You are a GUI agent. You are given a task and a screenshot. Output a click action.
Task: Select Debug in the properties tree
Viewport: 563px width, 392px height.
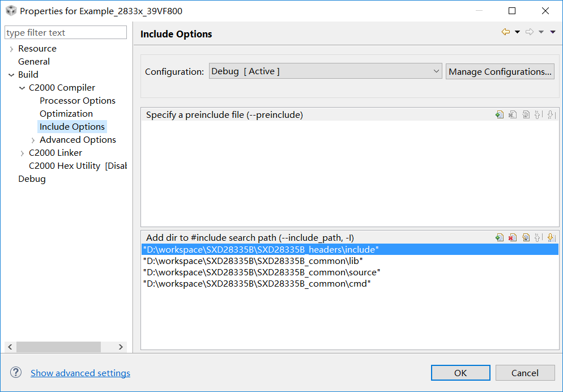[x=32, y=179]
